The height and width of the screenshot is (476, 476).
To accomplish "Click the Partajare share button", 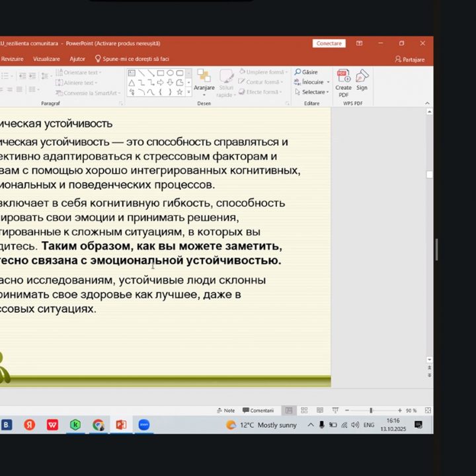I will (x=410, y=59).
